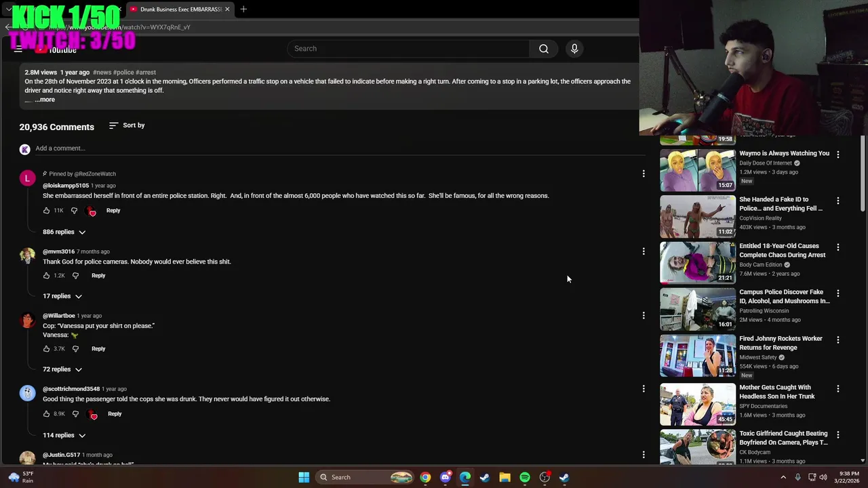Image resolution: width=868 pixels, height=488 pixels.
Task: Expand 72 replies under @Willartboe comment
Action: click(62, 369)
